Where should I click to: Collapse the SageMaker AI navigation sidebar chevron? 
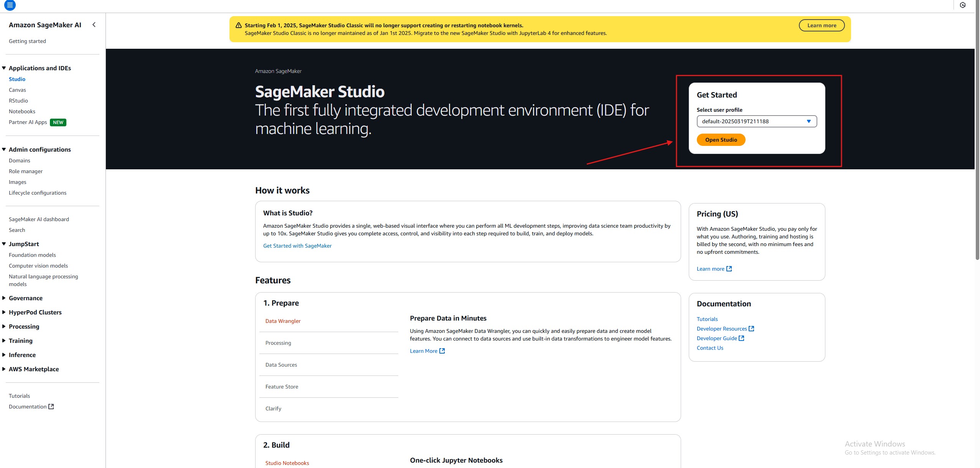point(94,25)
